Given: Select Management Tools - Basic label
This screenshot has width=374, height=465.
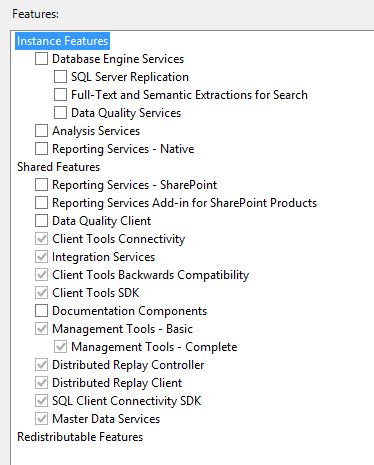Looking at the screenshot, I should [x=122, y=329].
